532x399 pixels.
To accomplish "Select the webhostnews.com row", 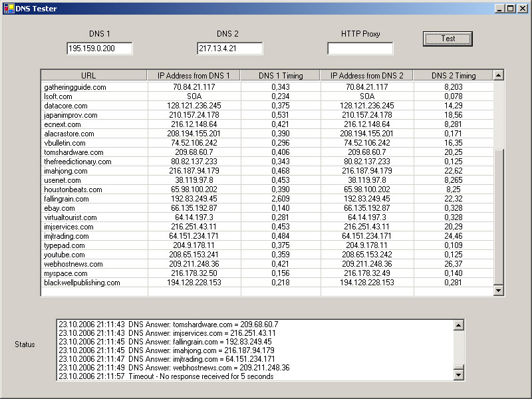I will [x=267, y=264].
